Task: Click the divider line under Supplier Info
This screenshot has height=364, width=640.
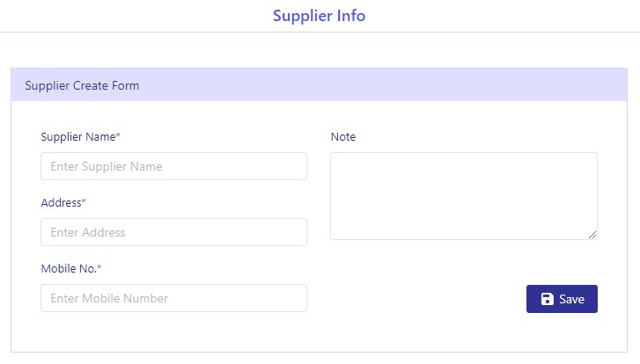Action: click(x=320, y=32)
